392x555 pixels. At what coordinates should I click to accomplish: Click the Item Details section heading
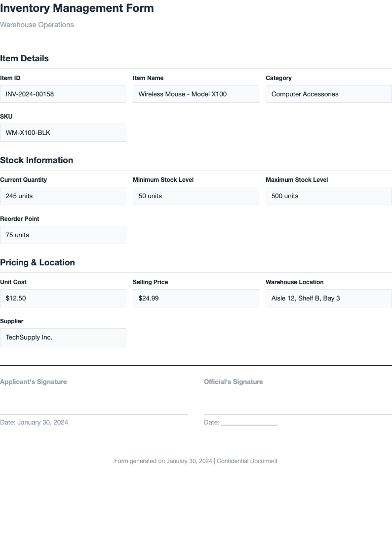click(24, 58)
